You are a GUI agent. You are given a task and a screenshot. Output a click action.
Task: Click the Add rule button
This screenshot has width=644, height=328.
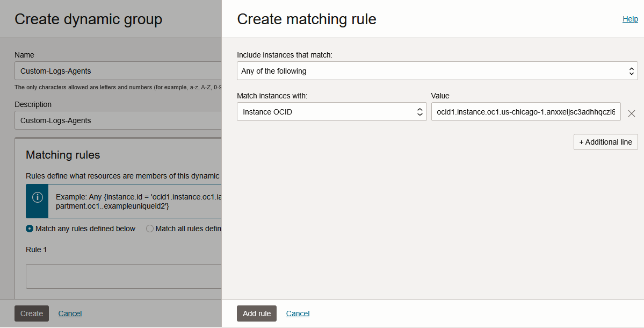256,313
